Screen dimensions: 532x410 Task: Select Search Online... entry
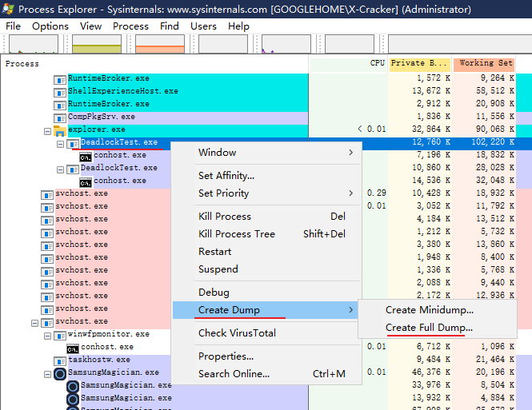point(266,374)
